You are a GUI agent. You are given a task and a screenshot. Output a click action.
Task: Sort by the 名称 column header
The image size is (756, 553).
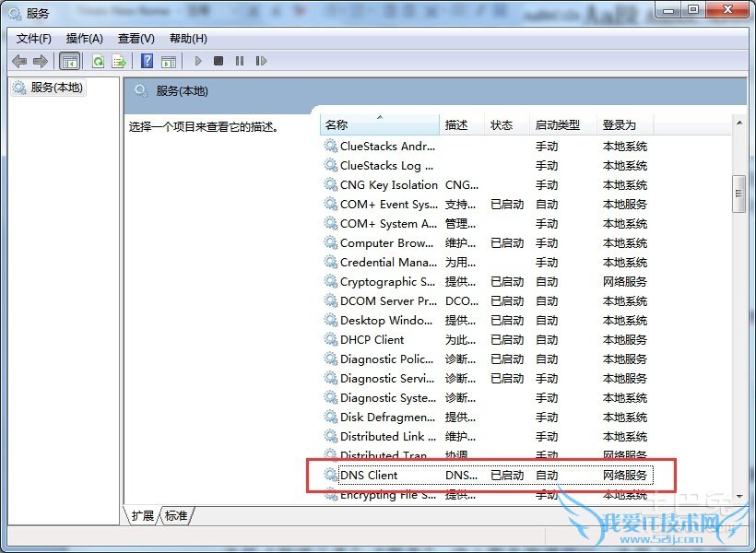[x=380, y=124]
